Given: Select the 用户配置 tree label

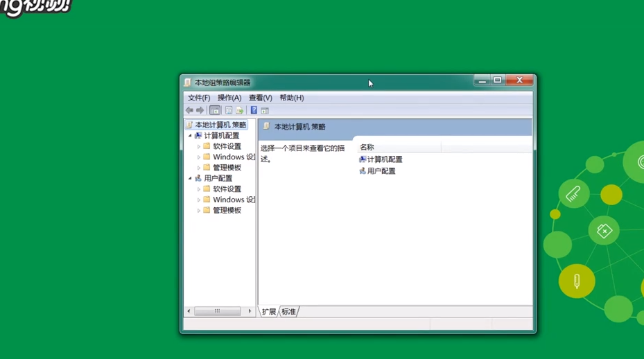Looking at the screenshot, I should 218,178.
